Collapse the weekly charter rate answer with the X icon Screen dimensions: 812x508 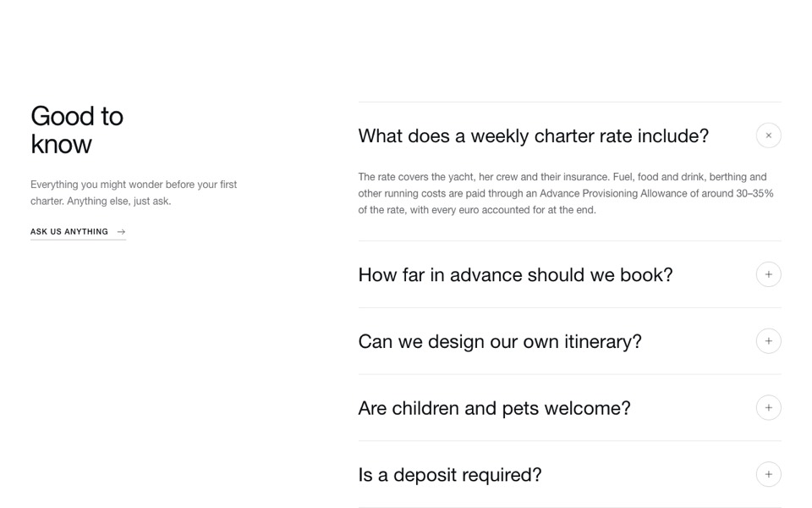[x=769, y=135]
